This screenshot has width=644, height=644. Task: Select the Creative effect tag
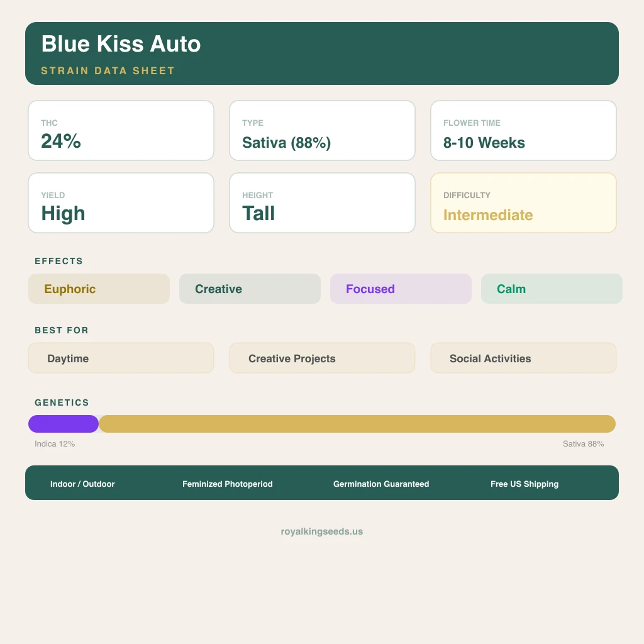coord(250,289)
